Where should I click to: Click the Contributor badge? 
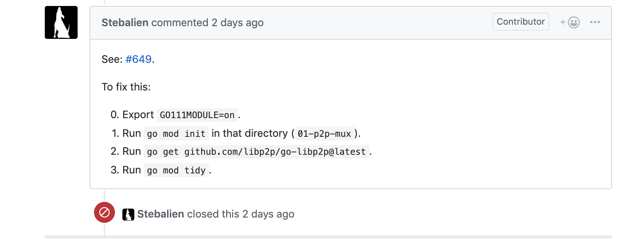520,22
